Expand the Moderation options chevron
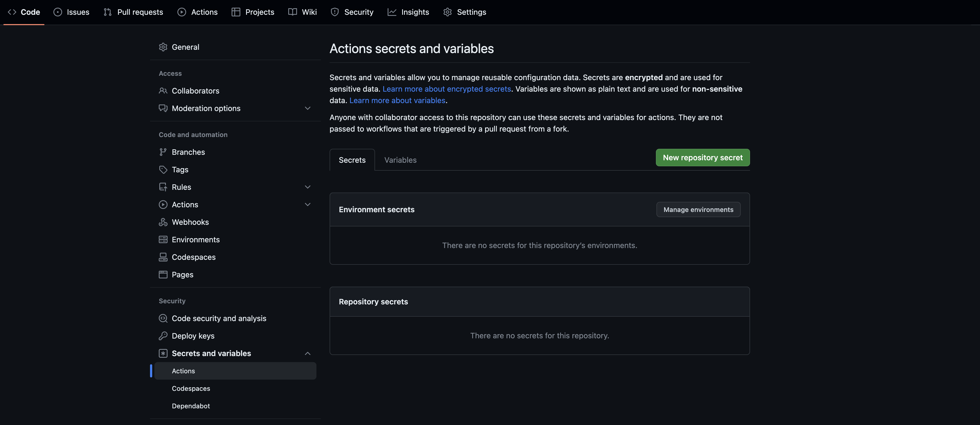980x425 pixels. 307,108
